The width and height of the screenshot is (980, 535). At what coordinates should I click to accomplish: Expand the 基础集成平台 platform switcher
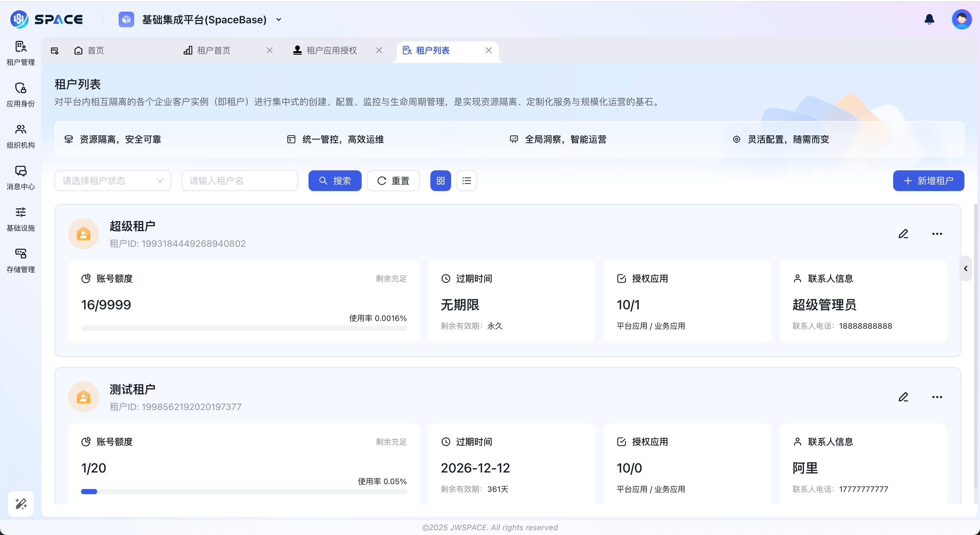[x=279, y=19]
